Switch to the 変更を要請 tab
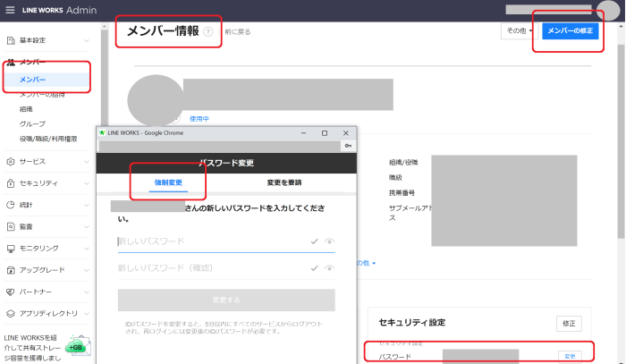This screenshot has height=364, width=626. [x=284, y=182]
